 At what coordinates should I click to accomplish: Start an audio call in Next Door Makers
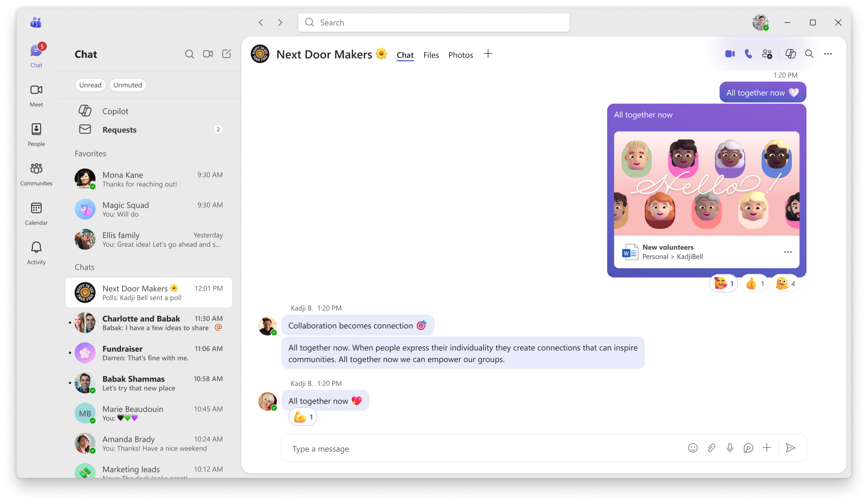point(748,54)
